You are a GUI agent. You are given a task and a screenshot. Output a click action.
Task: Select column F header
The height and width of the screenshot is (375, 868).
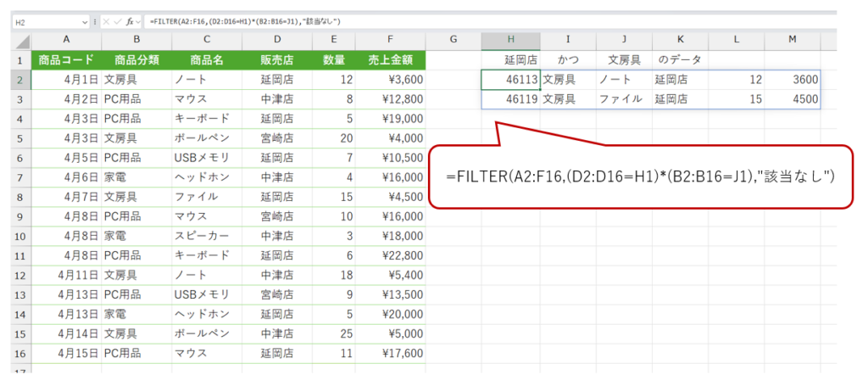tap(390, 40)
